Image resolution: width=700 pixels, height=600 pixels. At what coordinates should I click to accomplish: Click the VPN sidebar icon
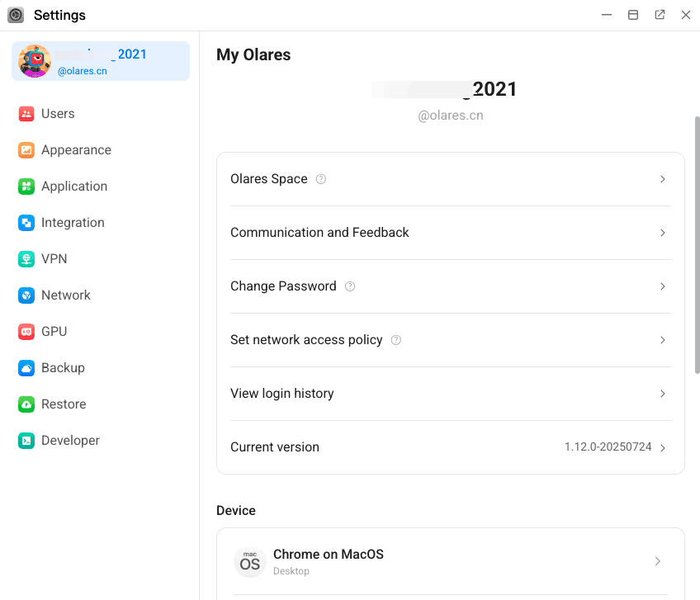(26, 259)
